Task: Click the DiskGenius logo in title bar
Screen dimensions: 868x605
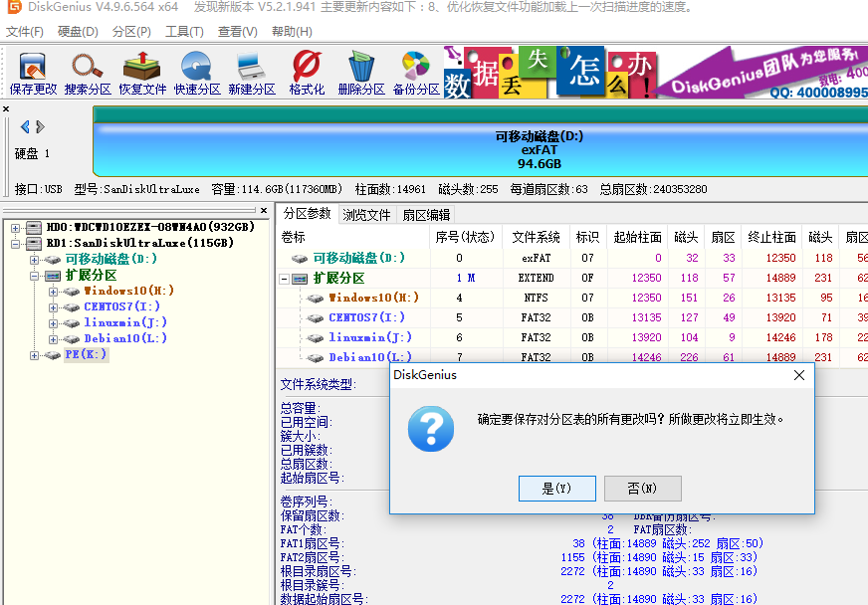Action: tap(12, 7)
